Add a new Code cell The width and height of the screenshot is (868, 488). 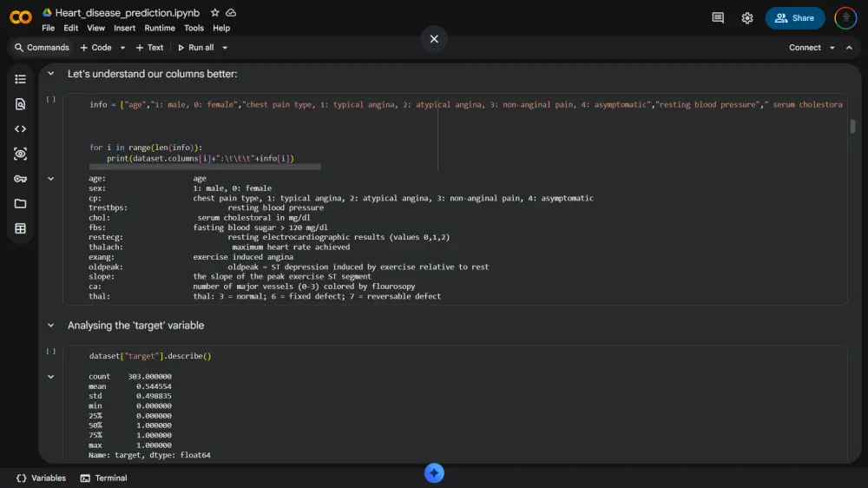(x=95, y=48)
